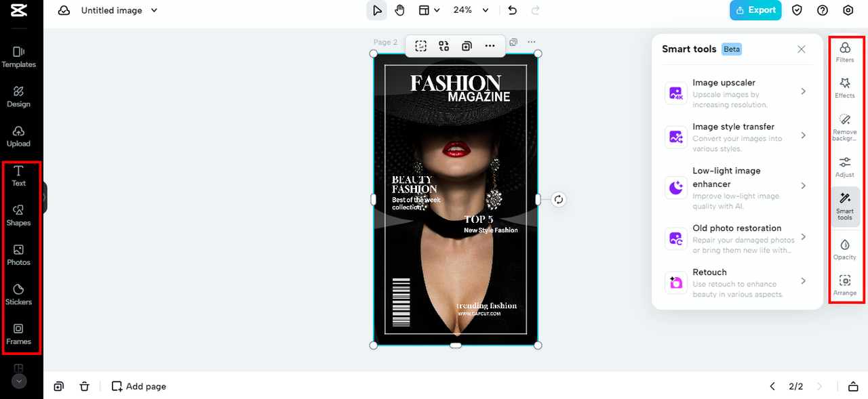The height and width of the screenshot is (399, 868).
Task: Toggle the Smart tools panel button
Action: (845, 206)
